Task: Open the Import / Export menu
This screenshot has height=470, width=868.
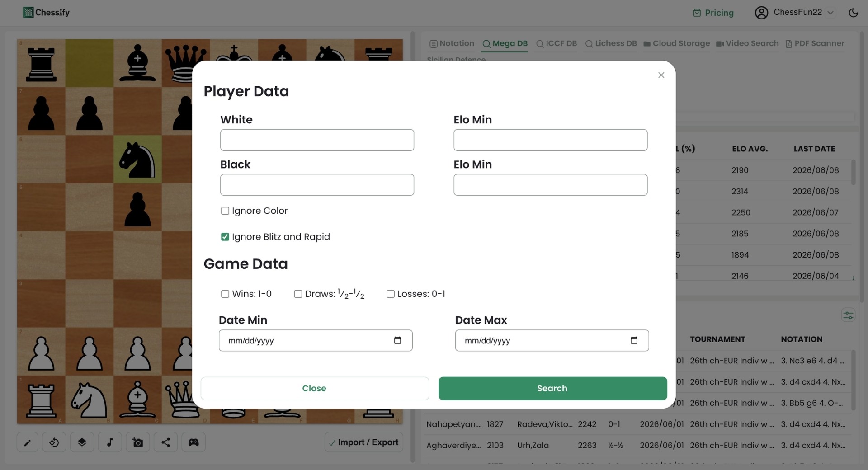Action: pos(364,442)
